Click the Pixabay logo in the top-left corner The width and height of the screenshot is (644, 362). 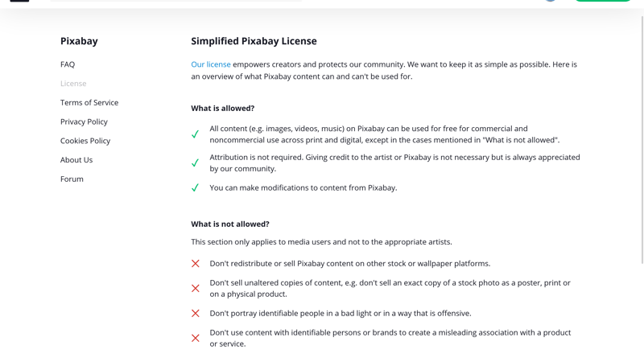[19, 1]
